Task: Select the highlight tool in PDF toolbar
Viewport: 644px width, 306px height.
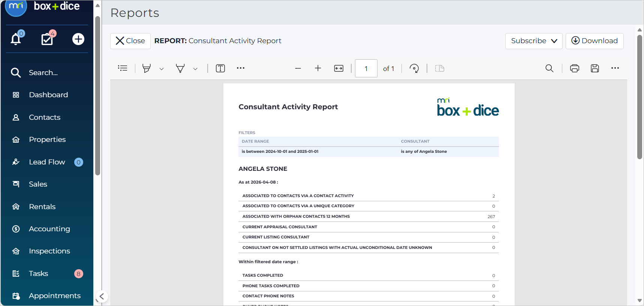Action: (x=147, y=68)
